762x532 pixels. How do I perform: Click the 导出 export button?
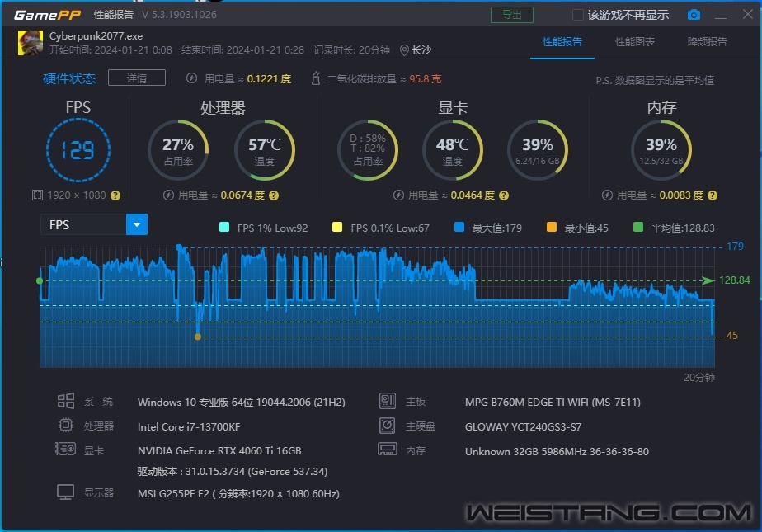pos(512,15)
